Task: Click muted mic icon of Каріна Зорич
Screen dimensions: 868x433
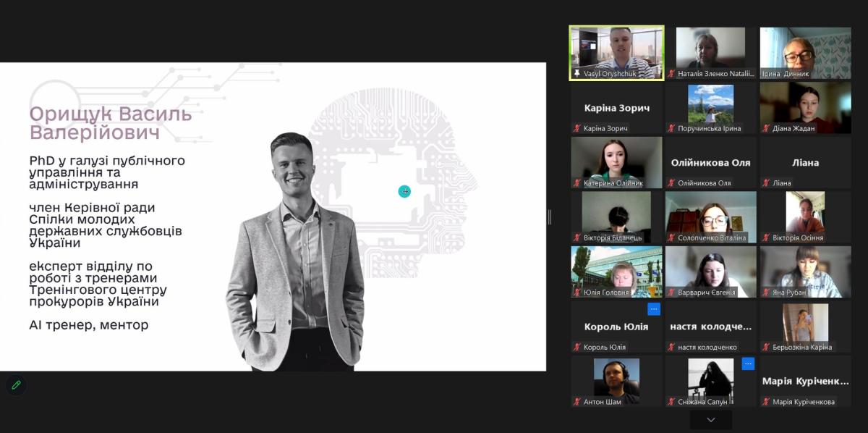Action: coord(576,128)
